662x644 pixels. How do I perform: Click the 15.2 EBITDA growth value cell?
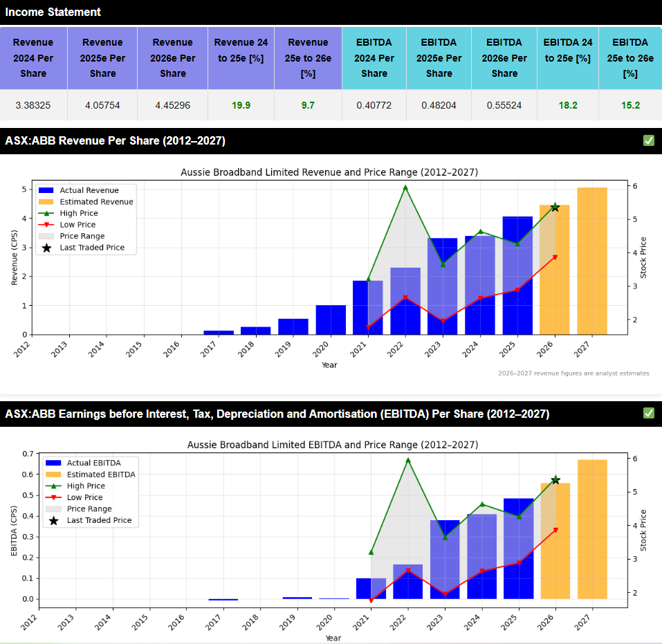tap(630, 106)
